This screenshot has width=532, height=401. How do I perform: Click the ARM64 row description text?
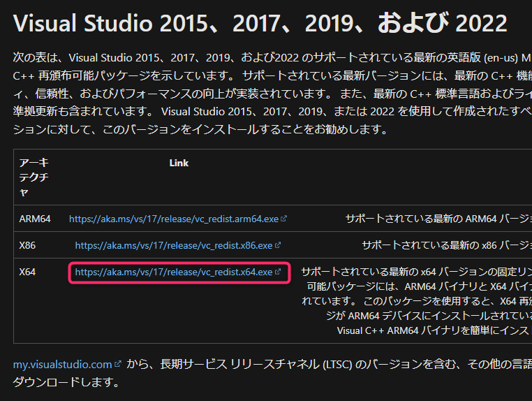click(438, 219)
